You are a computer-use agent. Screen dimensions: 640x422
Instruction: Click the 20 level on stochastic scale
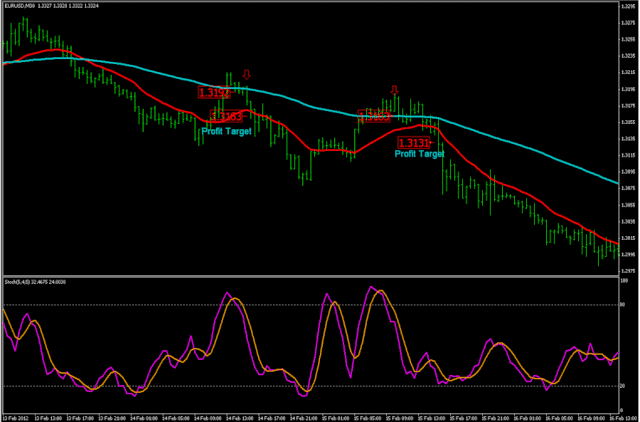tap(623, 386)
